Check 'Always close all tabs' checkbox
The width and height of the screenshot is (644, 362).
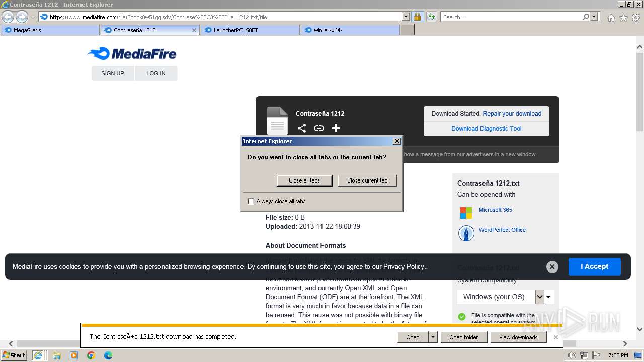pos(251,201)
